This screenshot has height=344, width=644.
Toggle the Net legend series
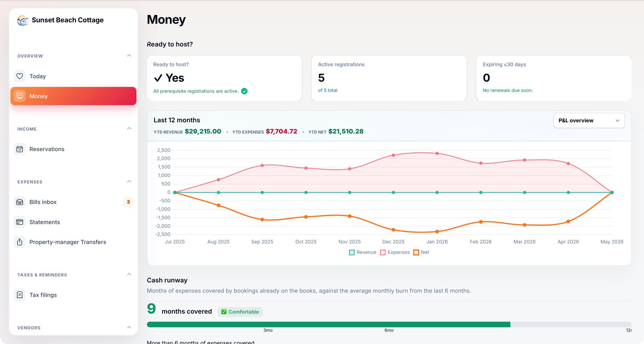pyautogui.click(x=421, y=252)
